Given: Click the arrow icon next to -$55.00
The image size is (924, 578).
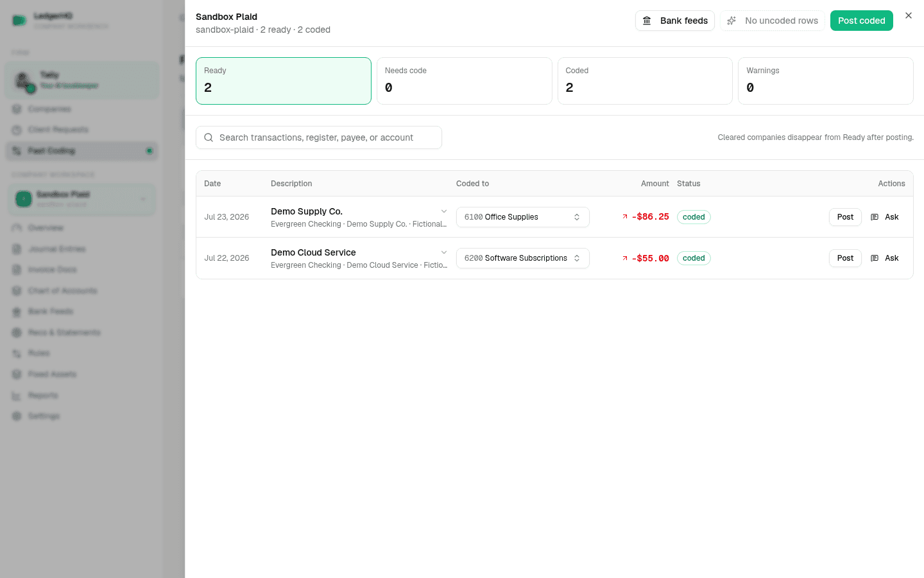Looking at the screenshot, I should [625, 258].
